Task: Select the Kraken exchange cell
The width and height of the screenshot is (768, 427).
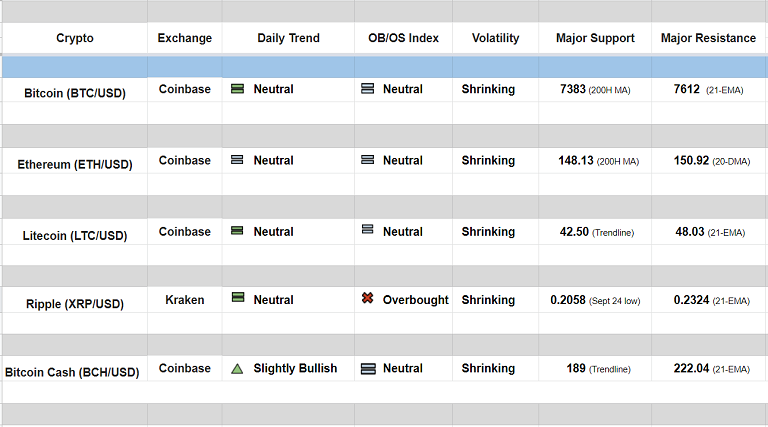Action: [185, 299]
